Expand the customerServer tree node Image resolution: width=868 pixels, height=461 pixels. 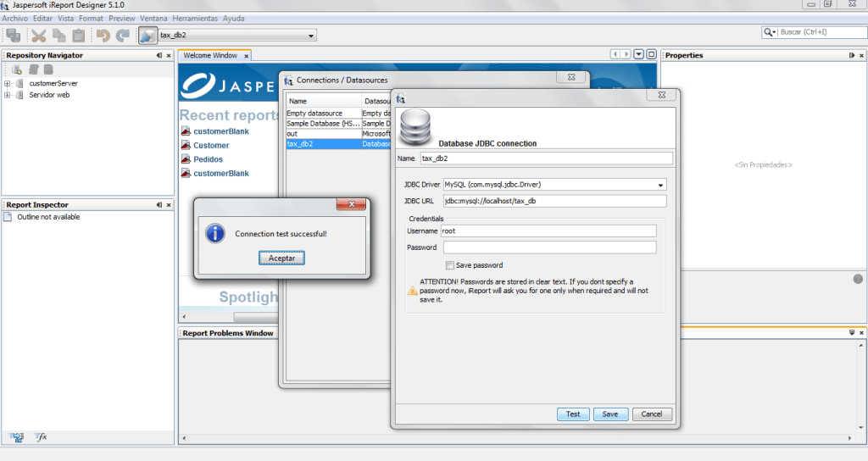coord(8,83)
